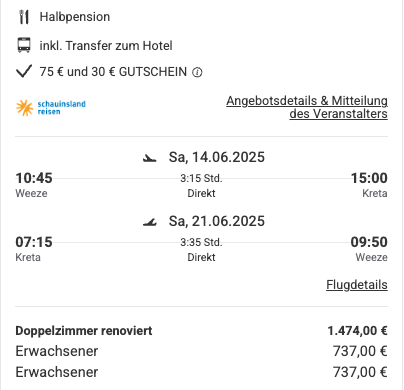Open the Gutschein info icon
Viewport: 404px width, 390px height.
197,72
